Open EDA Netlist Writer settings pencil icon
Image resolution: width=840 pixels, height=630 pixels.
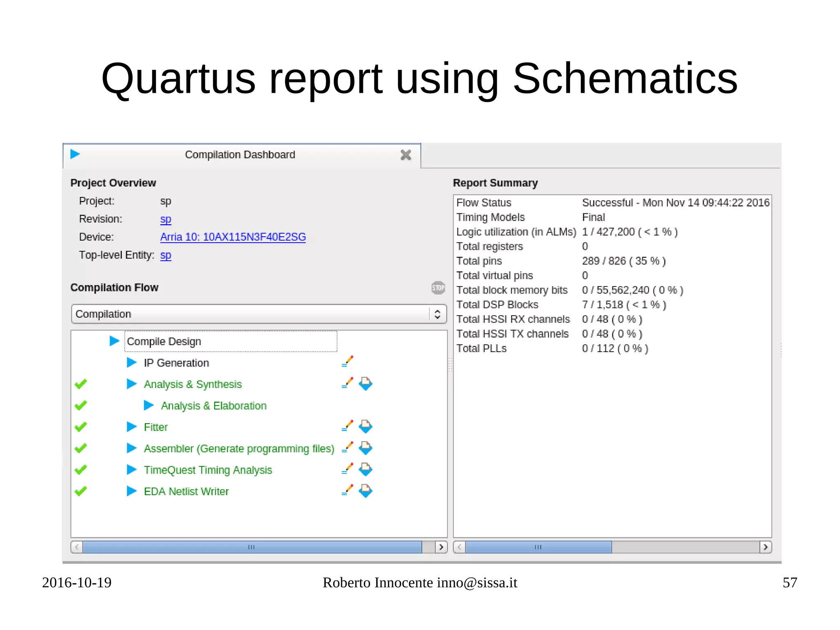point(347,490)
